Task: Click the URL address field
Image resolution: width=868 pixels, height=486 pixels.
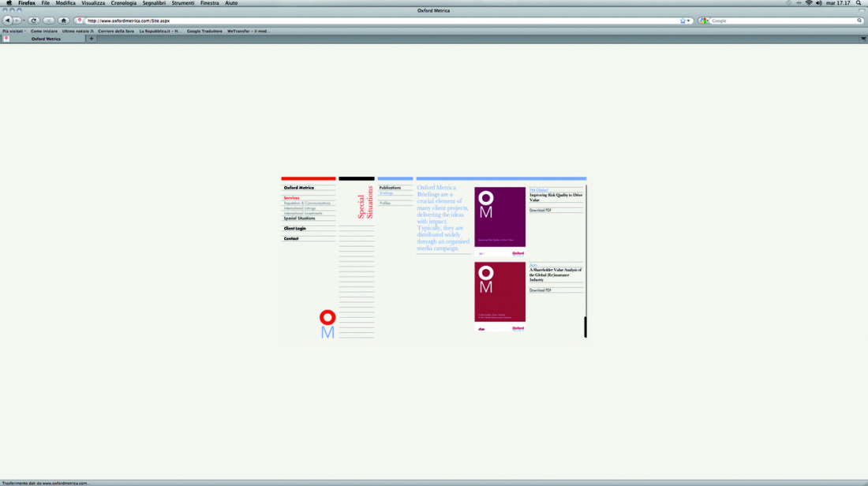Action: click(382, 21)
